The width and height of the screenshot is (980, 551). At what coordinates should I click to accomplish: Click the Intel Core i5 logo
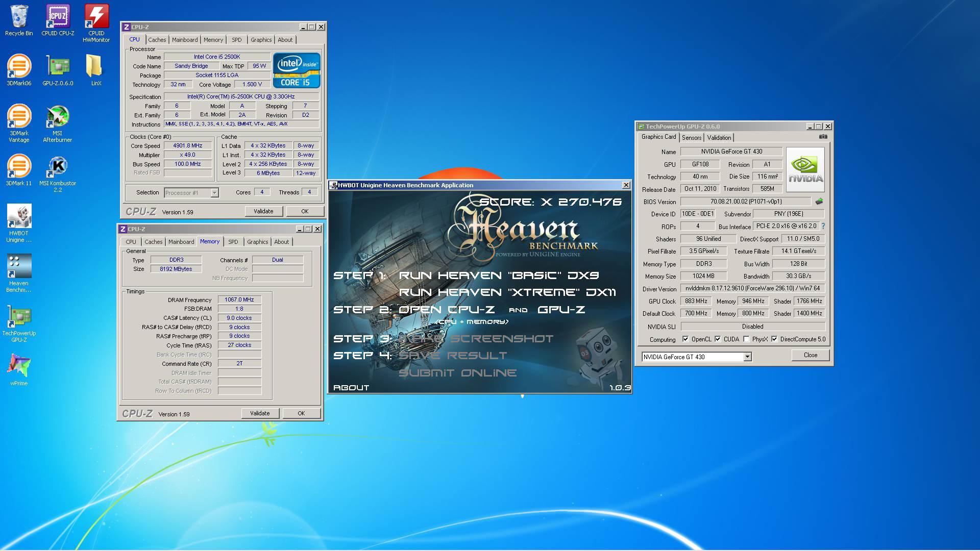(297, 70)
